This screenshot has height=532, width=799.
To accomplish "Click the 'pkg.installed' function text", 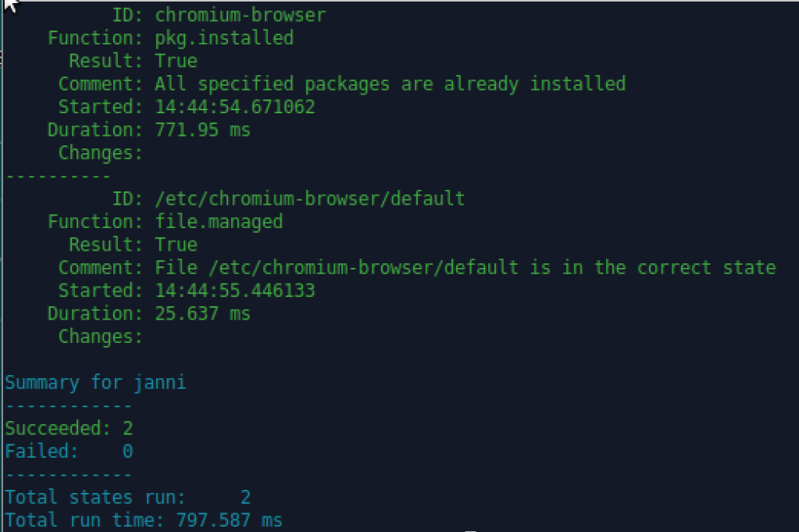I will (224, 37).
